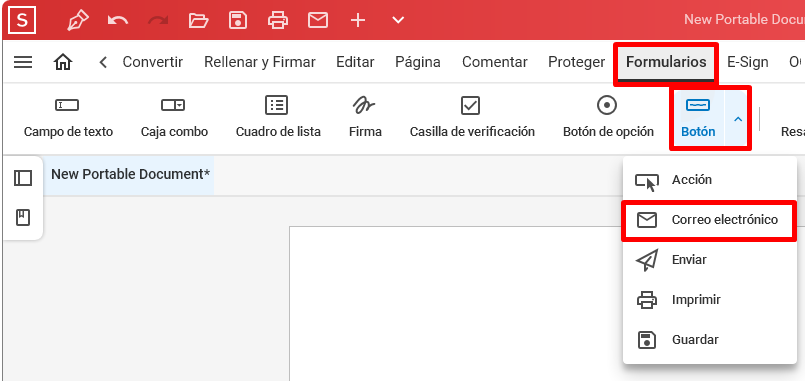Collapse the Botón dropdown arrow
The image size is (805, 381).
[x=738, y=119]
